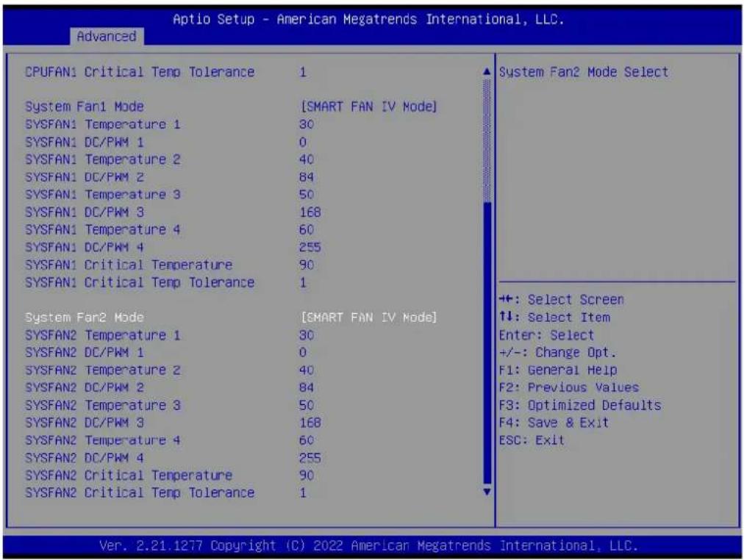Edit SYSFAN2 DC/PWM 1 value 0
The height and width of the screenshot is (560, 744).
click(x=303, y=352)
